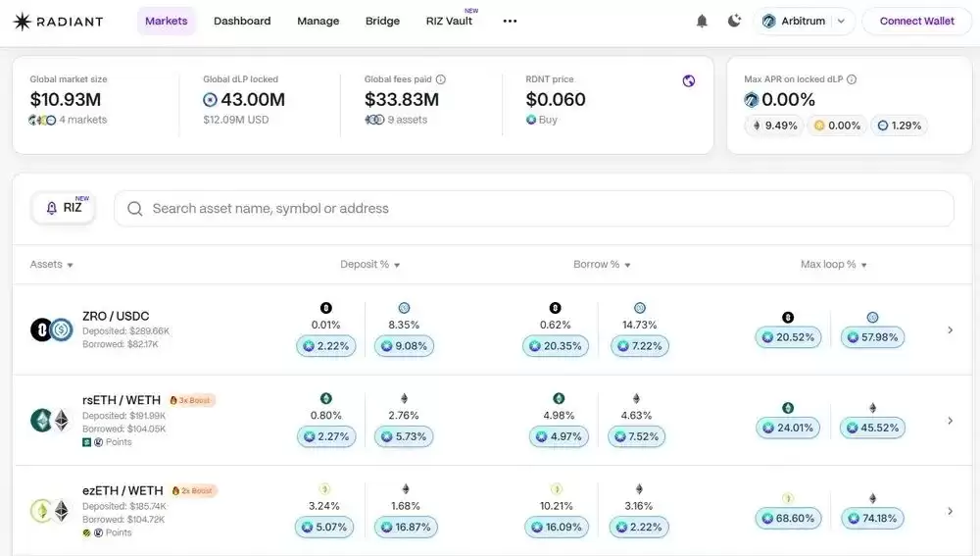Toggle dark mode with the moon icon

pyautogui.click(x=734, y=22)
